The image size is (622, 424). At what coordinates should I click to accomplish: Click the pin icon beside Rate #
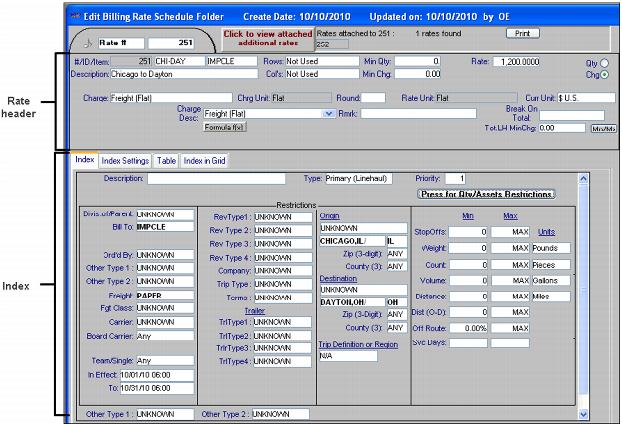pos(88,43)
